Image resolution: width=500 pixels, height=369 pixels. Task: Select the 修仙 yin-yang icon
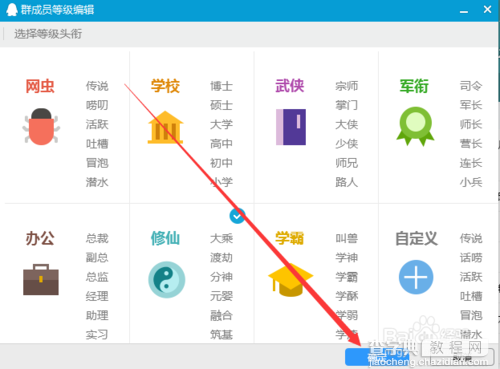pos(166,279)
